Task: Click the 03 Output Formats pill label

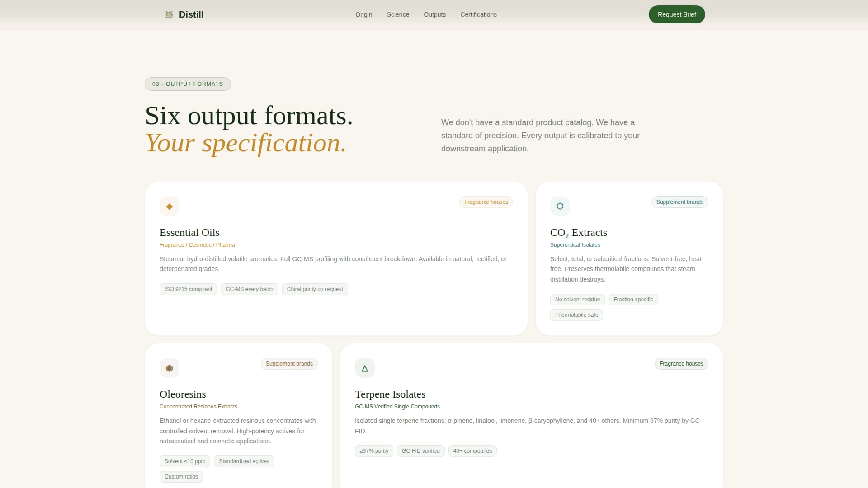Action: [188, 84]
